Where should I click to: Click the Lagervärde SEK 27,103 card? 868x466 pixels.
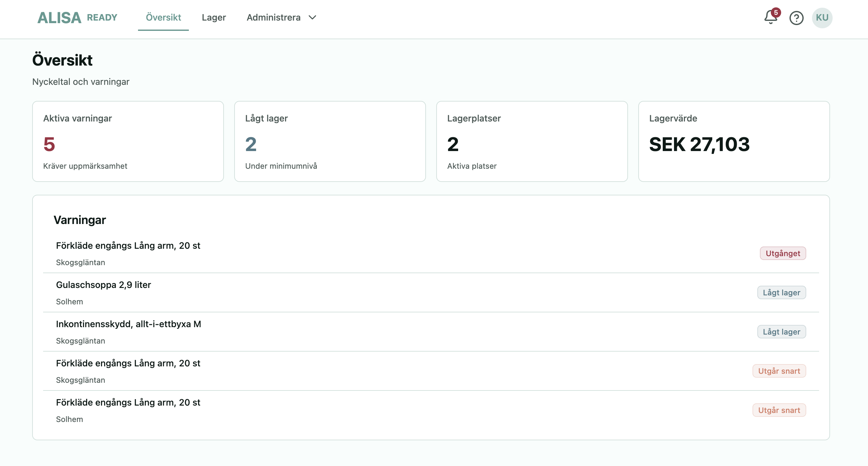(734, 141)
